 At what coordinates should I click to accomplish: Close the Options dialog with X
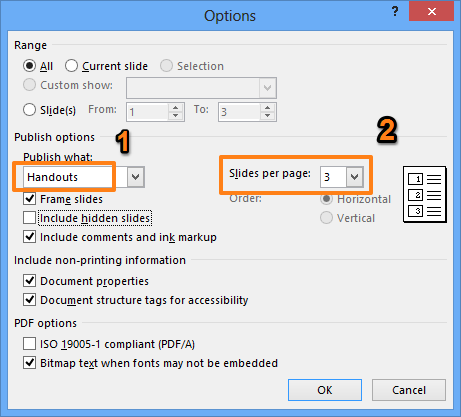coord(432,11)
